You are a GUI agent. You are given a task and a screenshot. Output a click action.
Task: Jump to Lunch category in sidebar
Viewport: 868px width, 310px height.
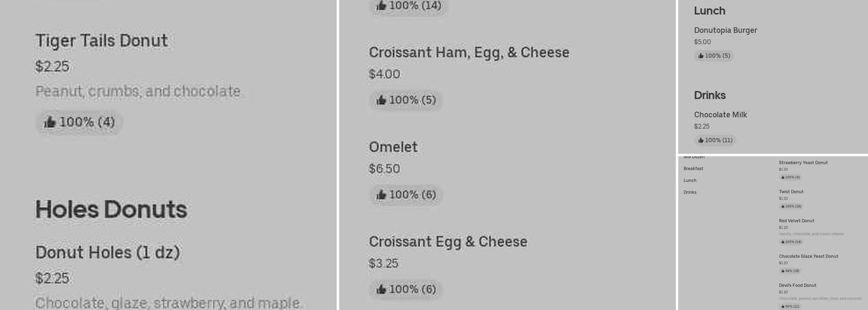(x=690, y=180)
